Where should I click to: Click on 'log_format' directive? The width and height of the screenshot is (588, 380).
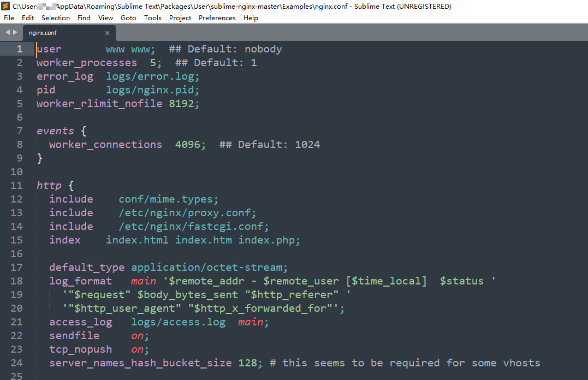click(81, 281)
